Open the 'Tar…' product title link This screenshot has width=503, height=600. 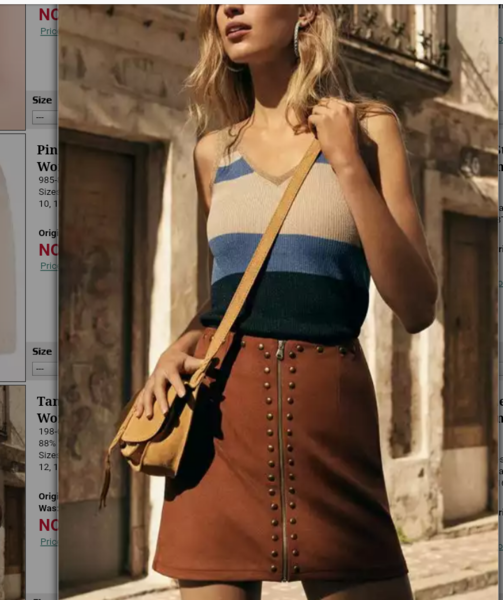pos(47,409)
